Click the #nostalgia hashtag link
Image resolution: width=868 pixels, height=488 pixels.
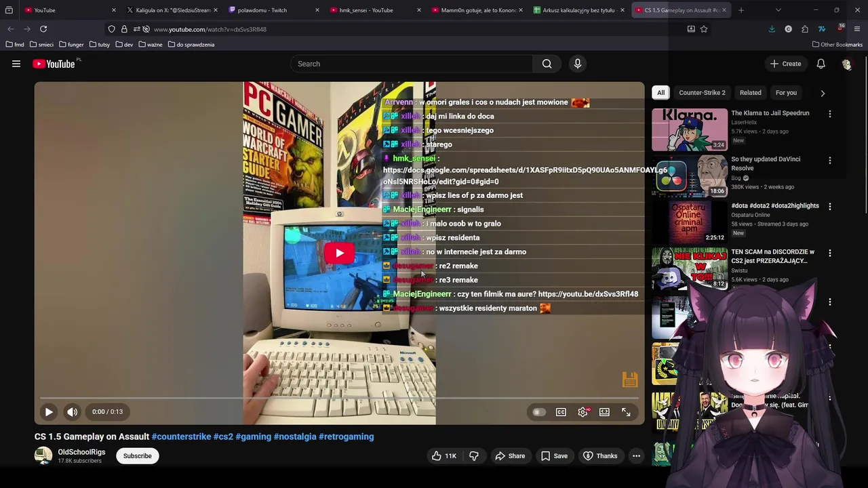295,436
